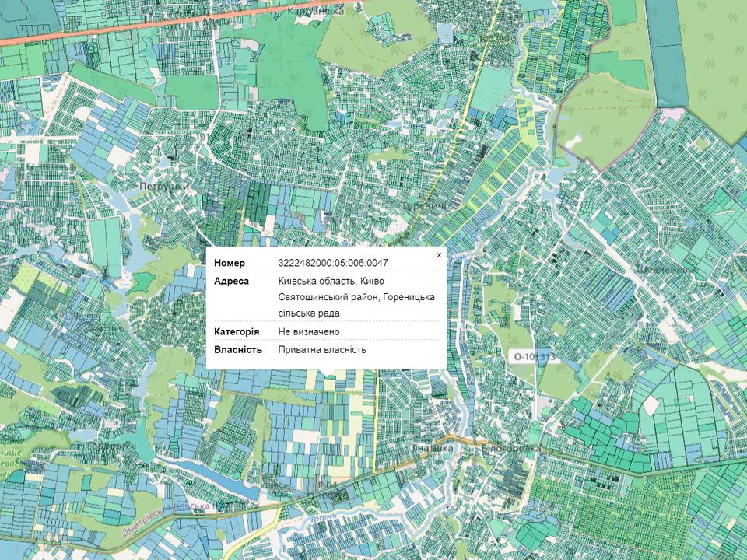Image resolution: width=747 pixels, height=560 pixels.
Task: Close the parcel info popup
Action: pos(439,255)
